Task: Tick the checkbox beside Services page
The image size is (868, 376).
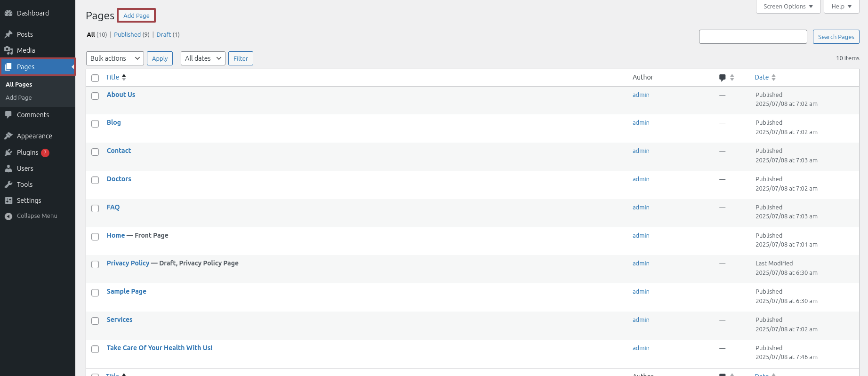Action: pyautogui.click(x=95, y=321)
